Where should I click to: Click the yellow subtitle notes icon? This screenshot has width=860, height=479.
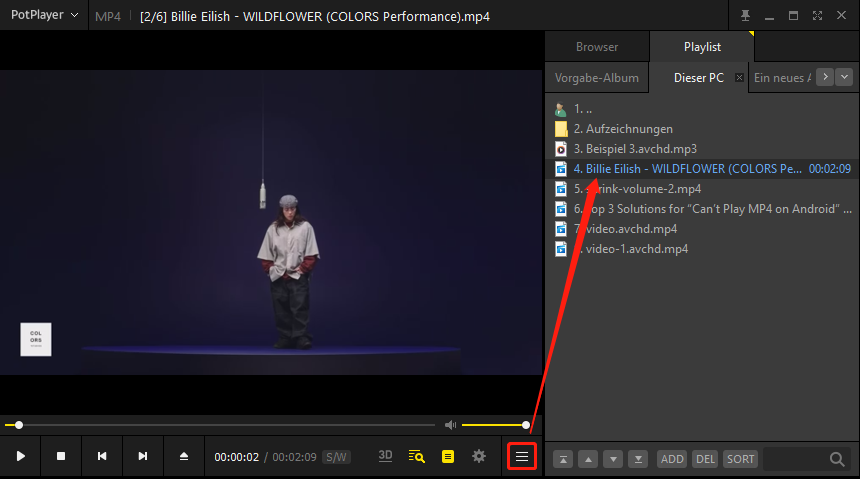coord(448,456)
